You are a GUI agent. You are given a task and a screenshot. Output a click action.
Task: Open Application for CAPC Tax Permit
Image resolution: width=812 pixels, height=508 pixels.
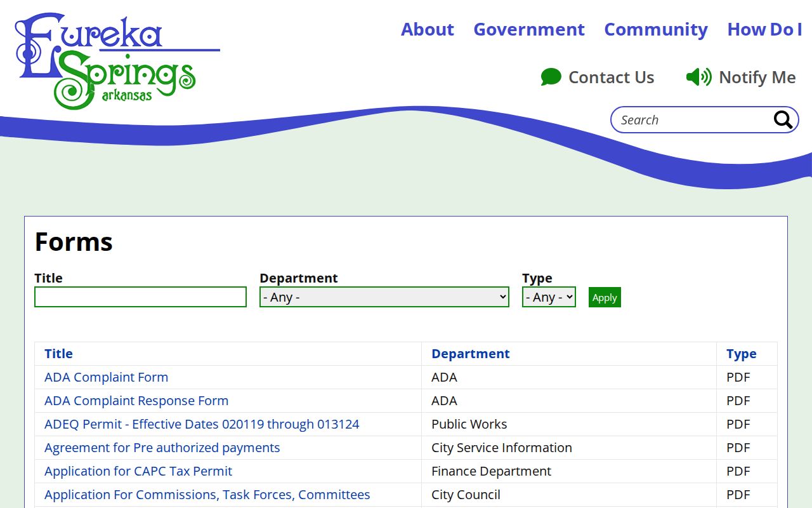click(x=138, y=471)
